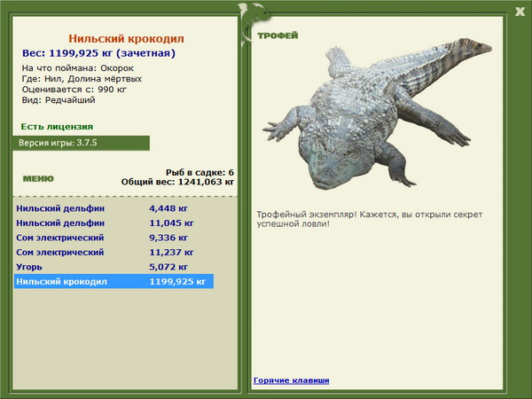Click the fish logo icon at top
532x399 pixels.
254,23
